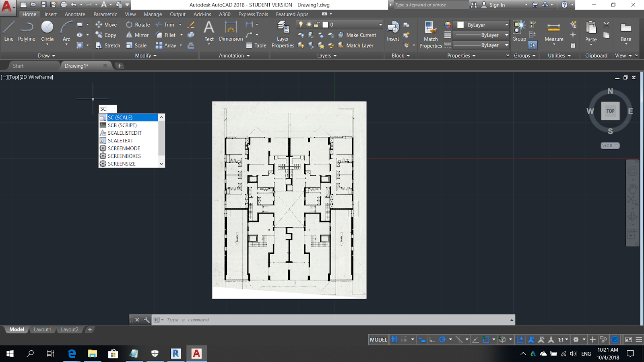Toggle snap mode in status bar

coord(405,339)
